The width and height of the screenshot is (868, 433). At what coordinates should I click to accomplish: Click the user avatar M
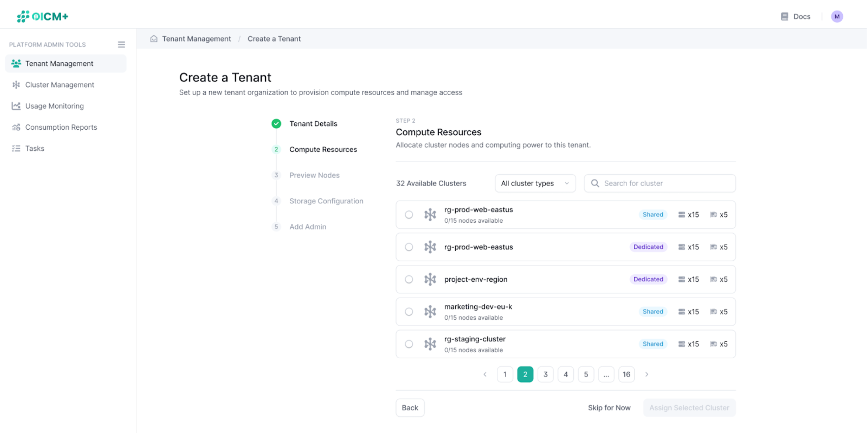point(837,16)
